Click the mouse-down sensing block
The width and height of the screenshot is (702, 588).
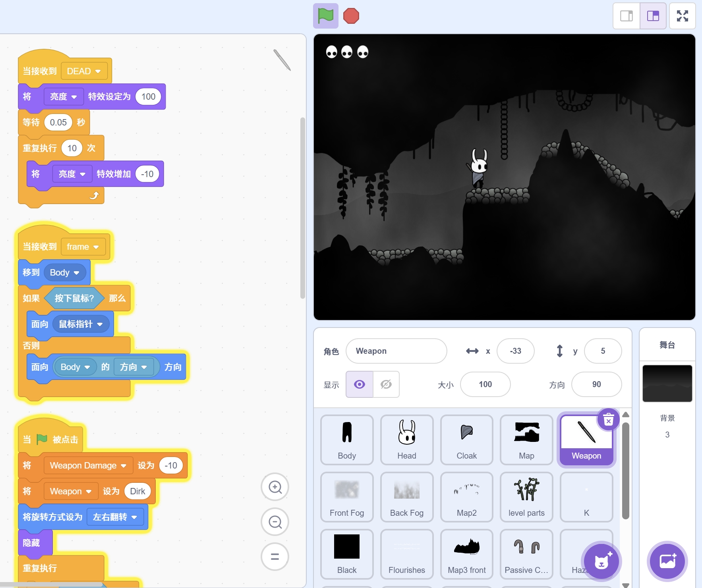[x=74, y=298]
